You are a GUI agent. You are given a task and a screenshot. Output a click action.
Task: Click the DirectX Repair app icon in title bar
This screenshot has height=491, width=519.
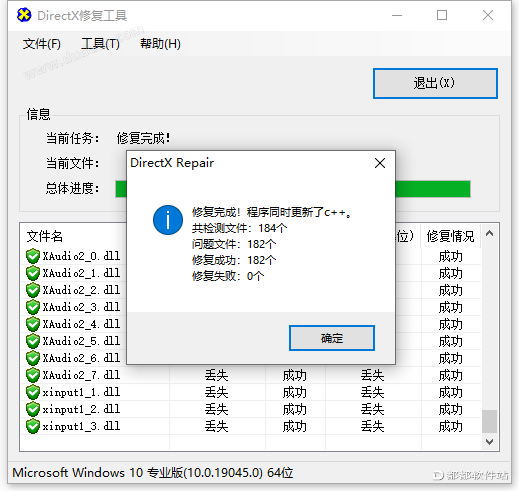click(24, 15)
